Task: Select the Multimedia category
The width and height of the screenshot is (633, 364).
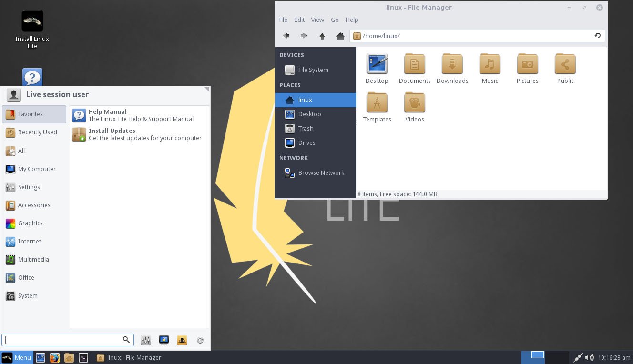Action: 34,259
